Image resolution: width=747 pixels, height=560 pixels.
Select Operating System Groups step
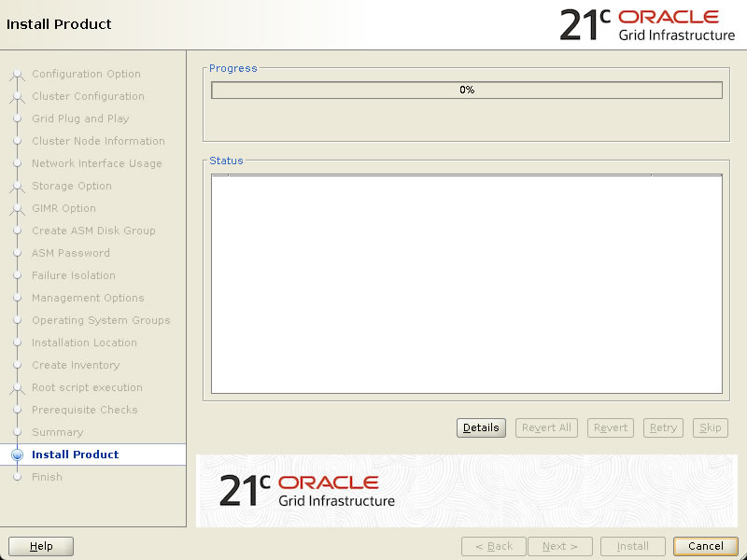[101, 320]
